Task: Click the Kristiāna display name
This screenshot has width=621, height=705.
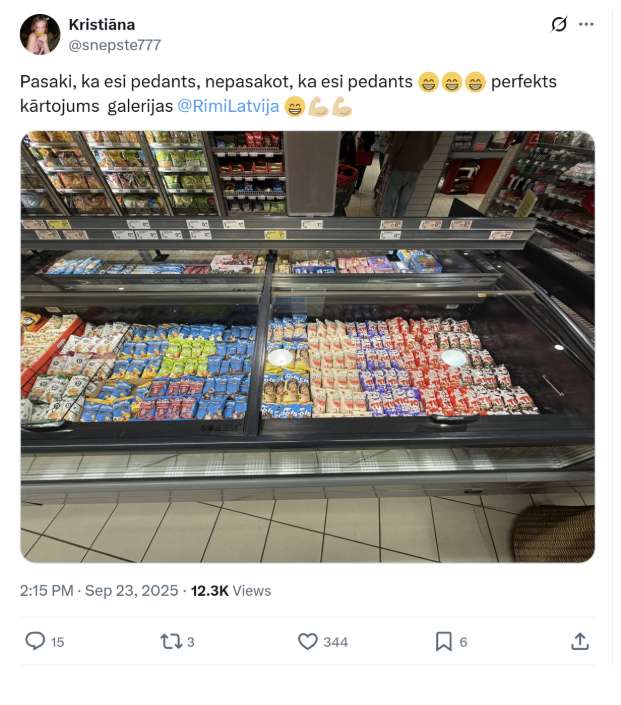Action: [x=102, y=24]
